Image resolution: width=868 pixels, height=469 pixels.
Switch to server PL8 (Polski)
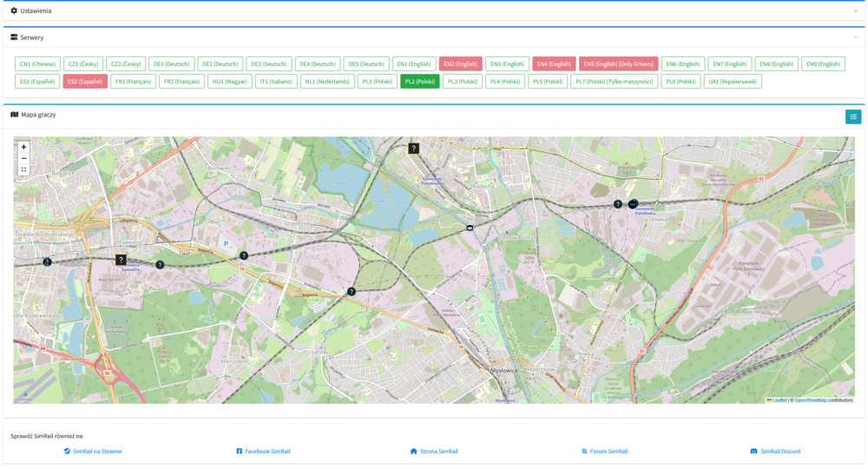pos(681,82)
